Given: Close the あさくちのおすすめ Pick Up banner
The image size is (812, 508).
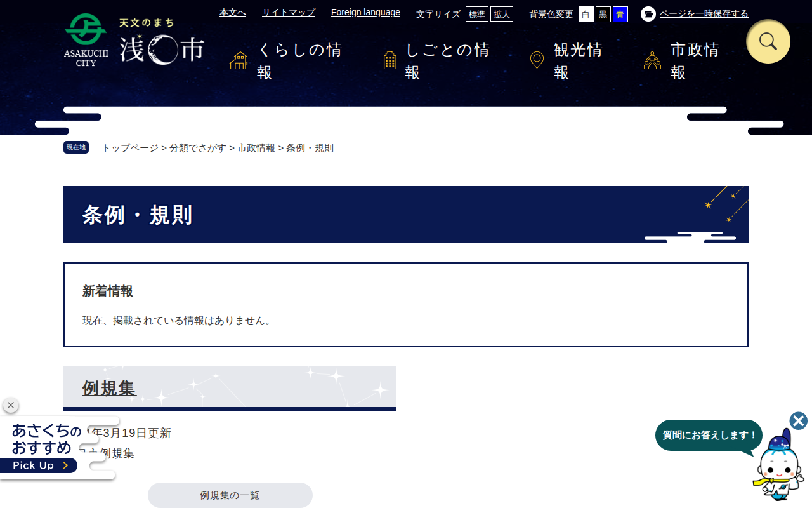Looking at the screenshot, I should click(x=10, y=405).
